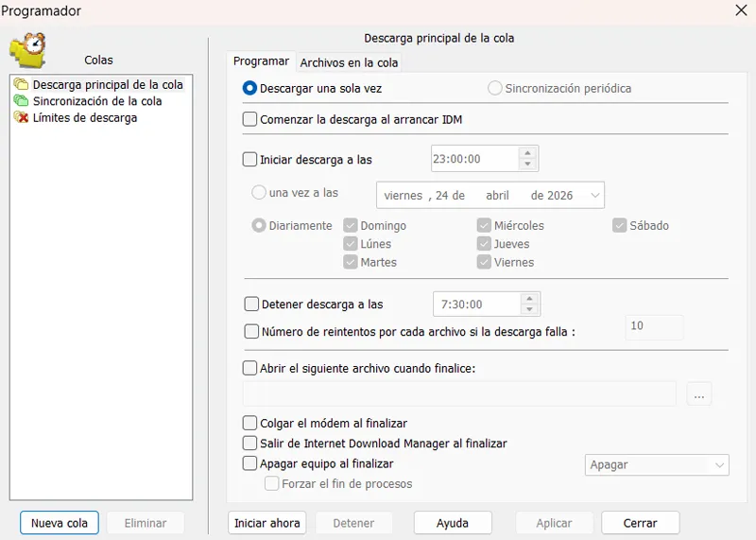Click the '...' browse button
Screen dimensions: 756x540
click(699, 394)
